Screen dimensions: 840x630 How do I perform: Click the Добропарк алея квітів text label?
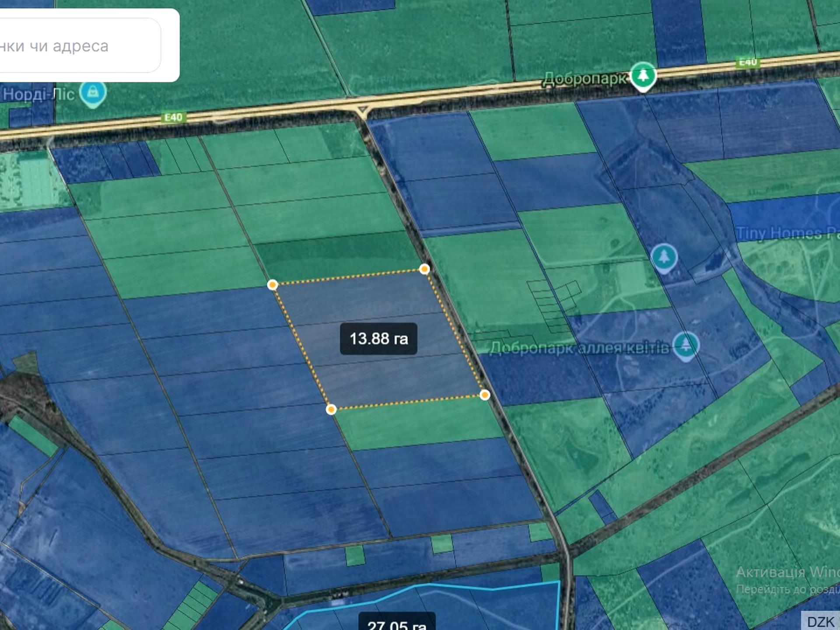(x=579, y=348)
